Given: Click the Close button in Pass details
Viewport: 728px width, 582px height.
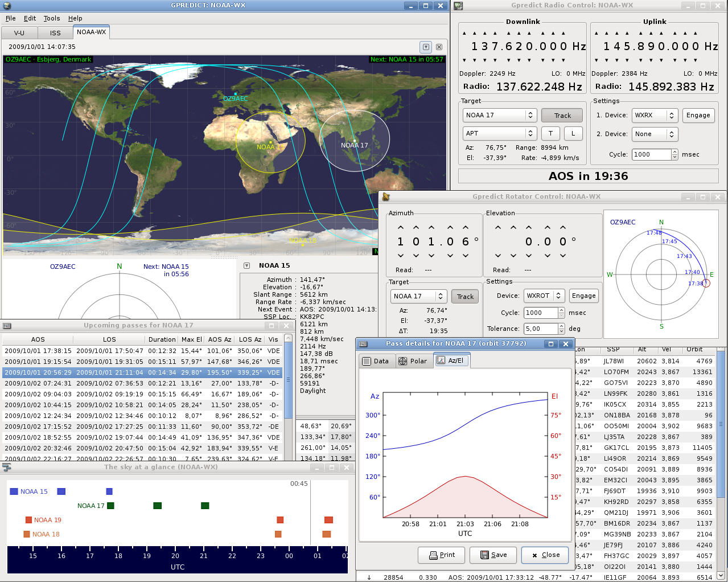Looking at the screenshot, I should [545, 555].
